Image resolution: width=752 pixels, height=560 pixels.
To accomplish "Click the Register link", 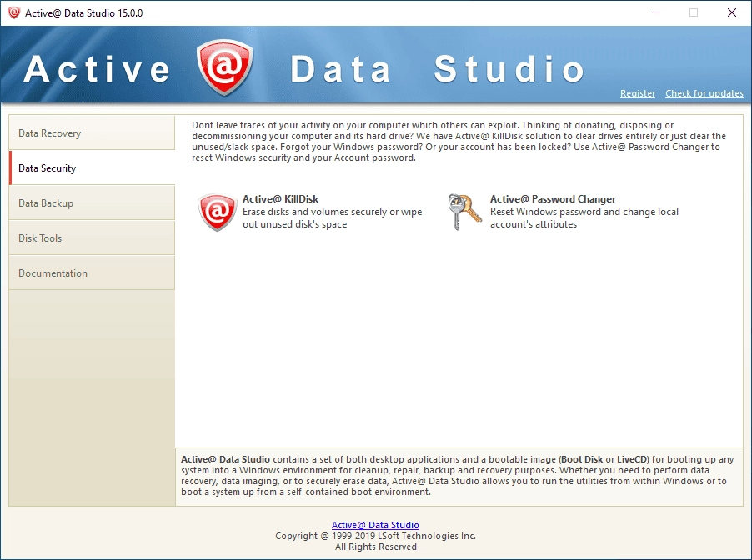I will click(x=638, y=93).
